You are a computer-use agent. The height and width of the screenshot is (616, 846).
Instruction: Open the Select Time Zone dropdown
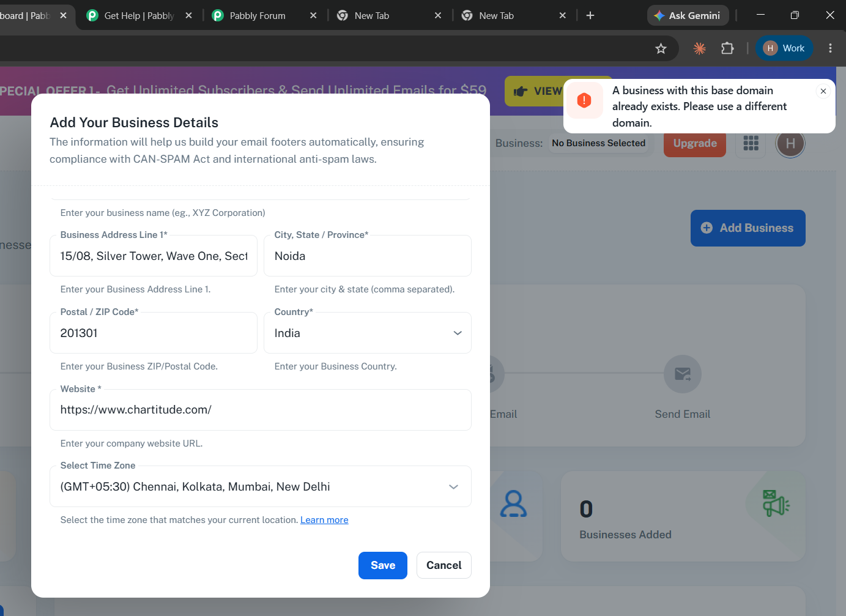[x=261, y=486]
